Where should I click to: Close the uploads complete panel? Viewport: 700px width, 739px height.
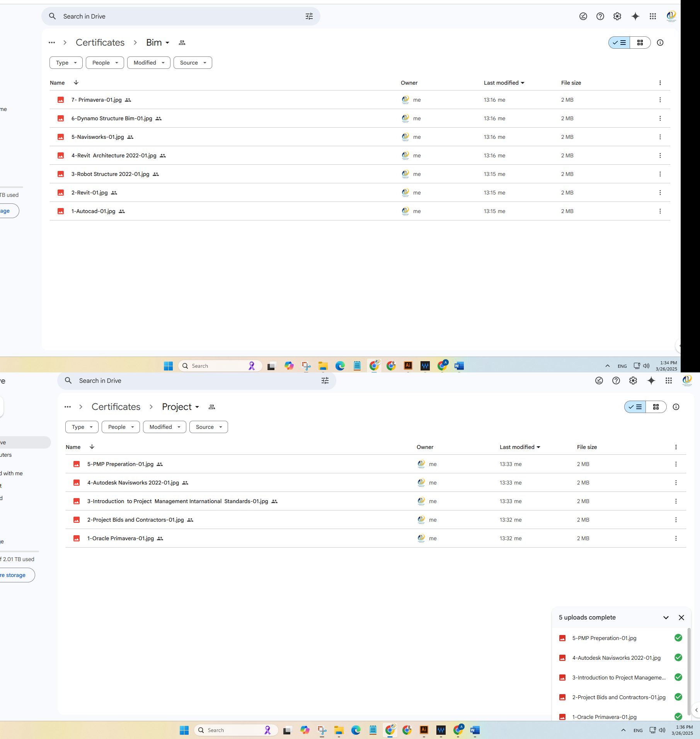pyautogui.click(x=681, y=618)
